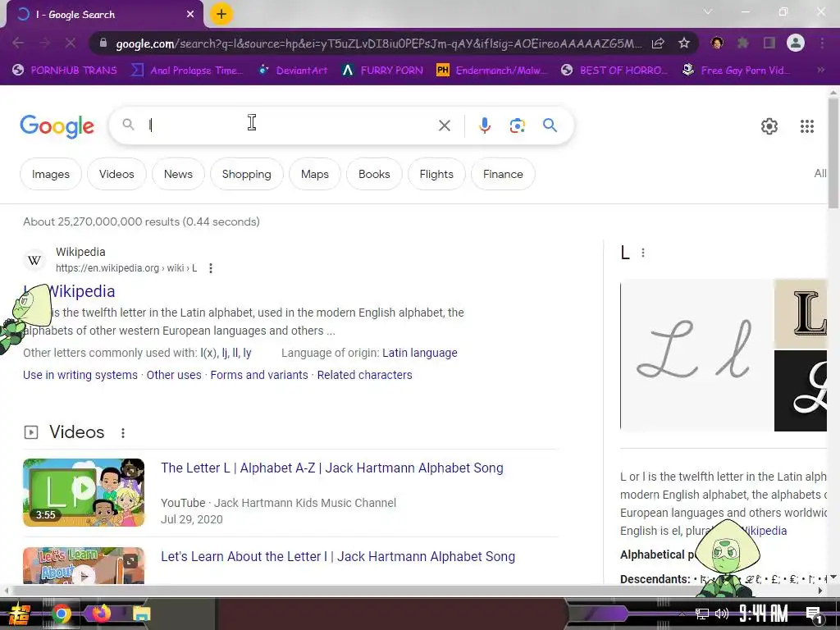Open Google quick settings gear

[769, 126]
